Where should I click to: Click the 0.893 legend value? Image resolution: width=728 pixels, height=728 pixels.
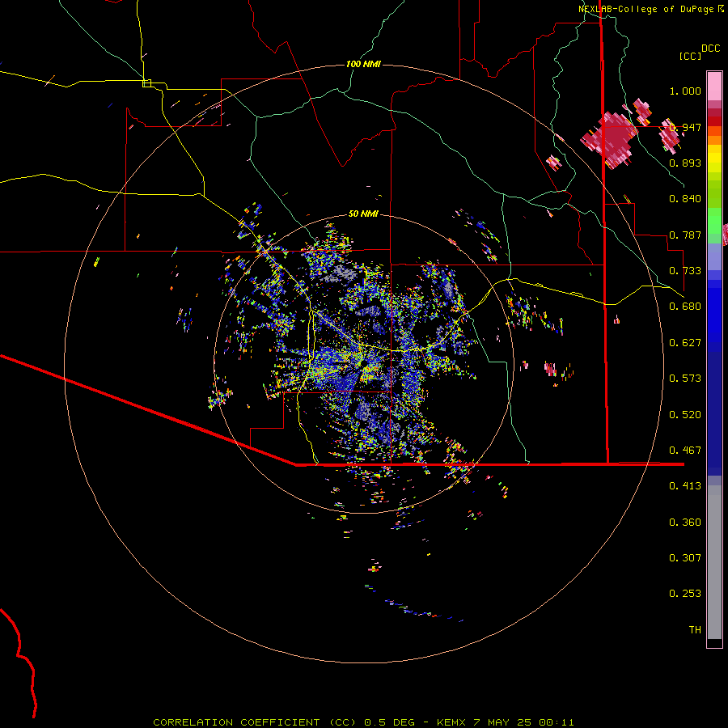tap(685, 163)
